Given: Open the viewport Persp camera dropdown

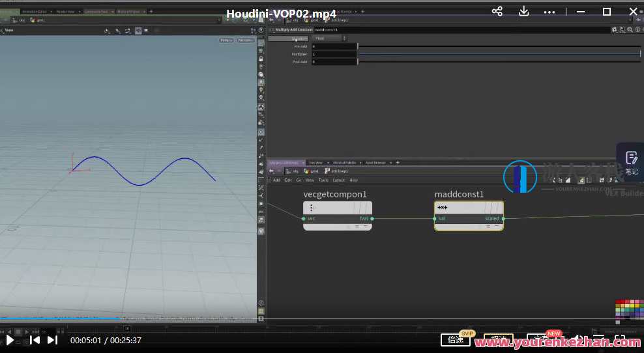Looking at the screenshot, I should pos(226,40).
